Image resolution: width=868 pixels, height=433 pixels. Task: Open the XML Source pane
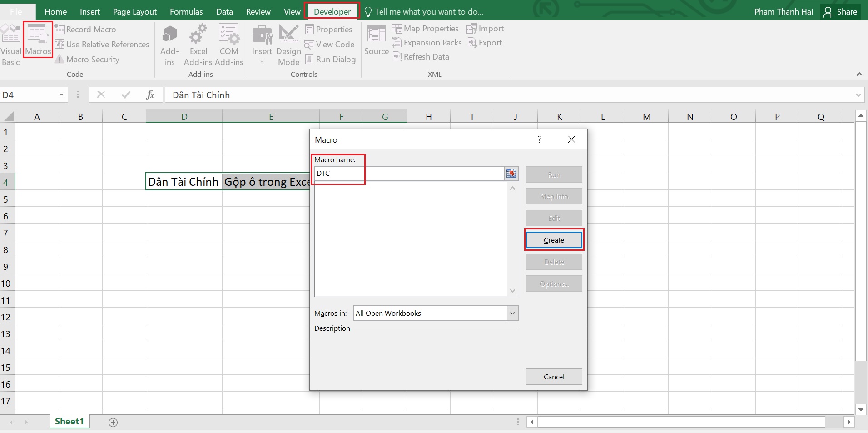[376, 41]
